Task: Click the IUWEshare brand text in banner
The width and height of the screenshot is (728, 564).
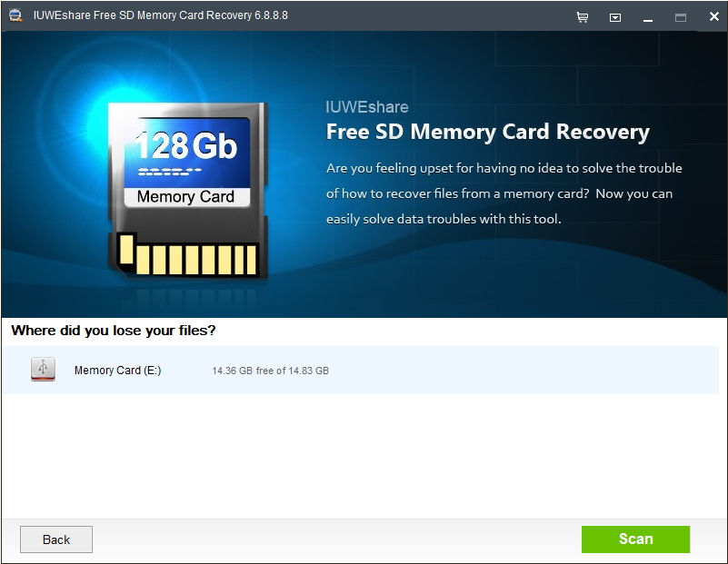Action: click(x=367, y=107)
